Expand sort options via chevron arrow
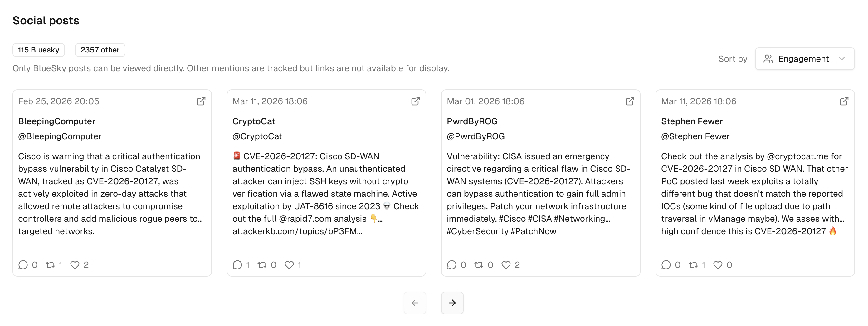 tap(842, 59)
